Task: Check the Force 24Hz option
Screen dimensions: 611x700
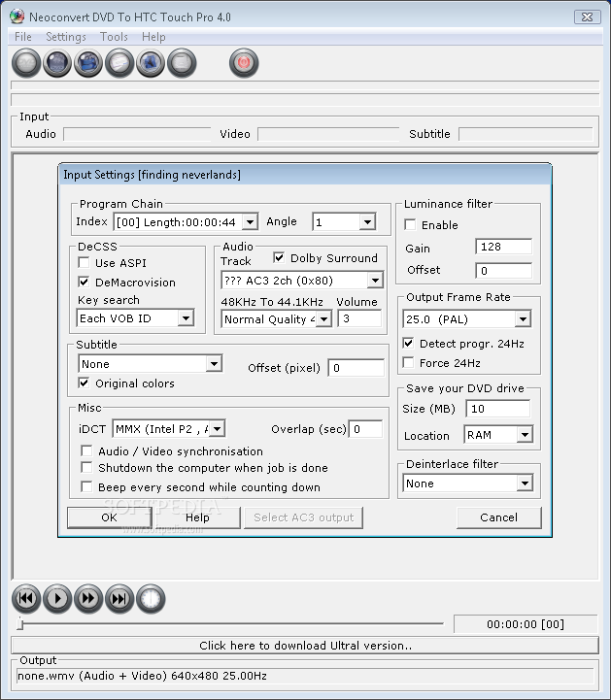Action: tap(408, 362)
